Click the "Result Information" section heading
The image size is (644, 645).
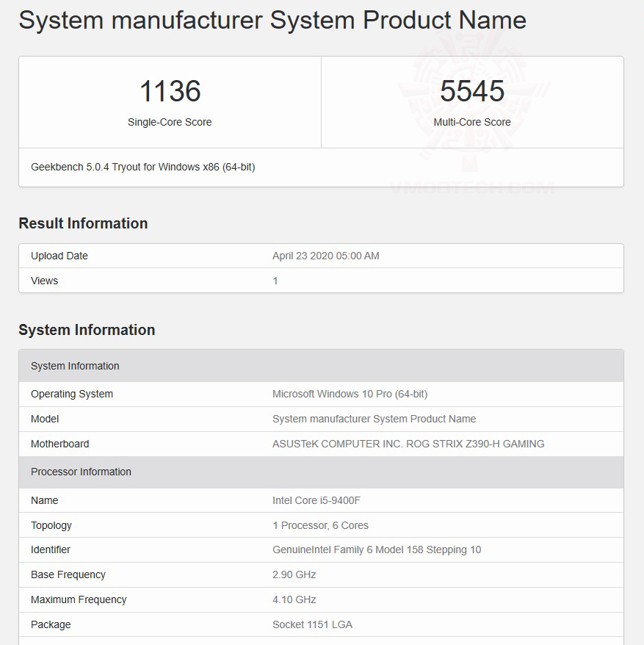pyautogui.click(x=83, y=223)
